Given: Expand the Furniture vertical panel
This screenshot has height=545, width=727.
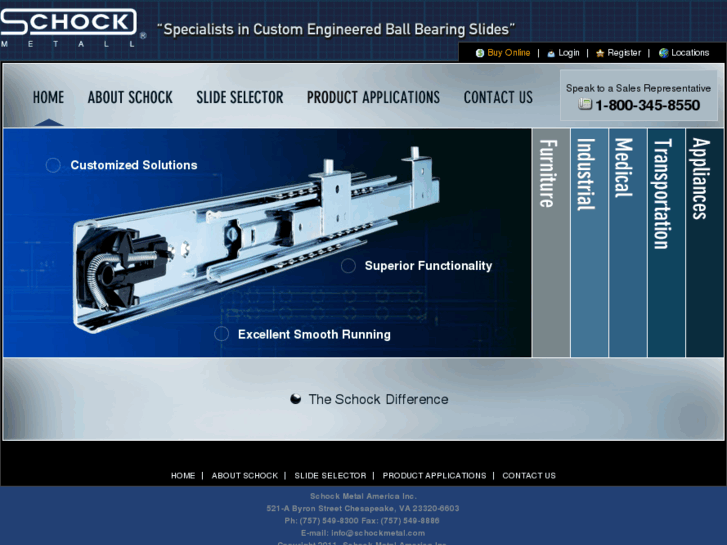Looking at the screenshot, I should 551,243.
